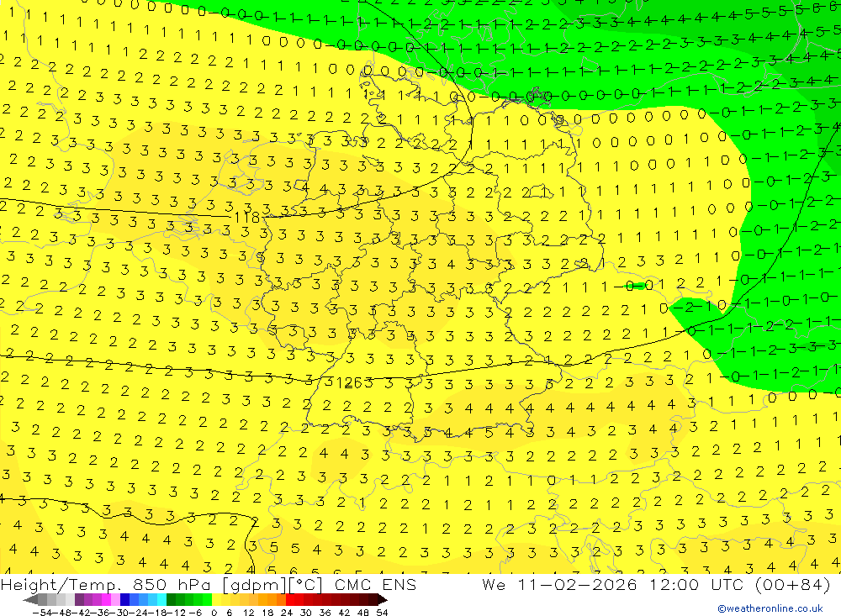Pick the purple legend swatch at -42
841x616 pixels.
tap(79, 599)
